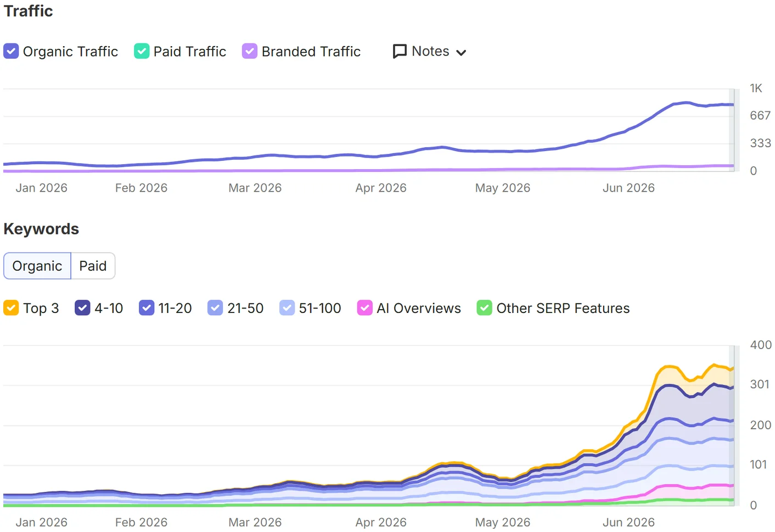Click the 400 label on Keywords y-axis

(x=761, y=345)
